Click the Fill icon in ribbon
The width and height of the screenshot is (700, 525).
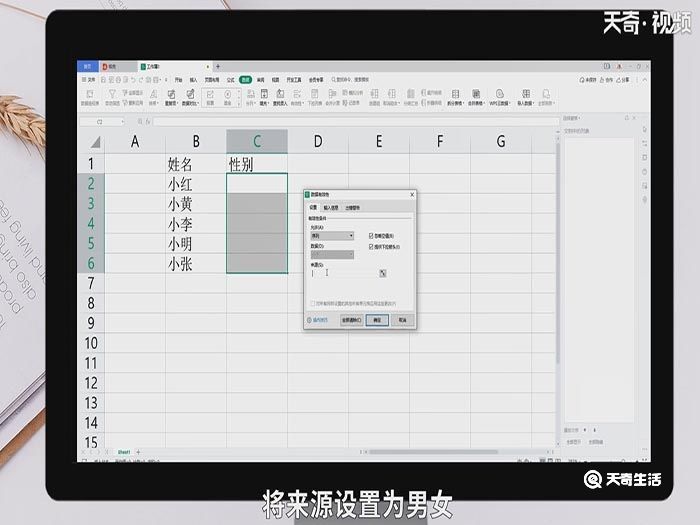(x=264, y=93)
